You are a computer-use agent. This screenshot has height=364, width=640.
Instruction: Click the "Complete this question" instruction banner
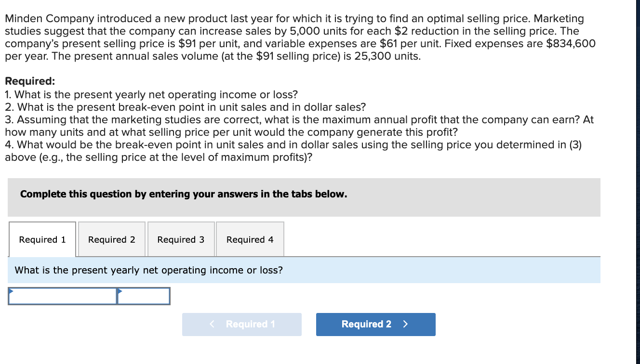point(184,194)
